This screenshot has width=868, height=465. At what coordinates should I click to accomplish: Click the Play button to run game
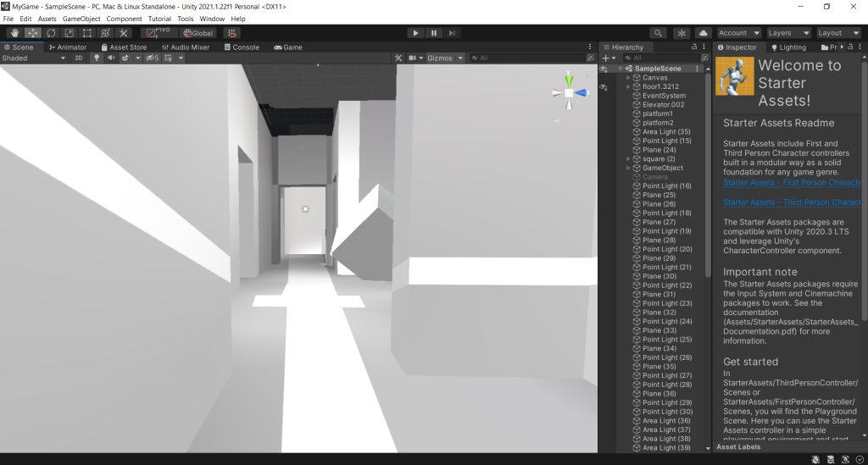click(x=415, y=33)
